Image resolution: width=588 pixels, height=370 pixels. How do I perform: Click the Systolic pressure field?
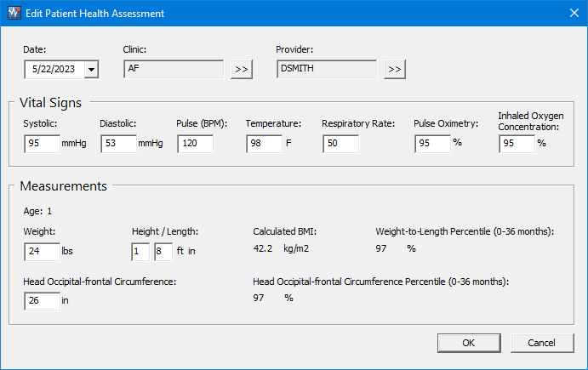pos(42,144)
